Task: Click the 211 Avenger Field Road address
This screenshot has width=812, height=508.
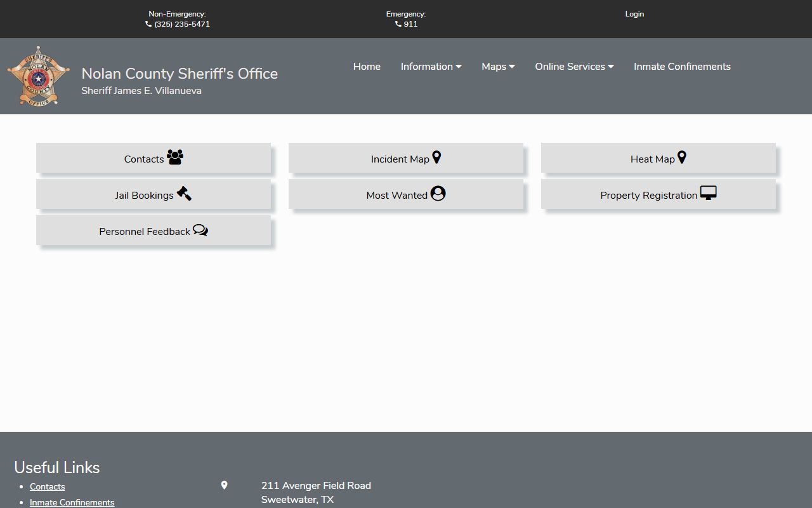Action: click(316, 486)
